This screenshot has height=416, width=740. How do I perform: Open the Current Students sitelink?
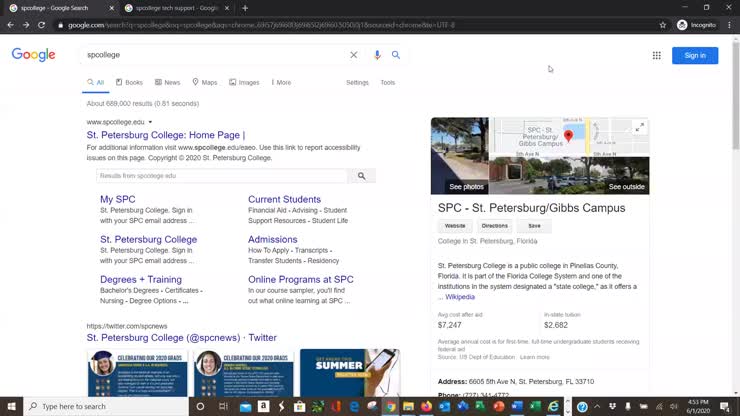coord(284,199)
